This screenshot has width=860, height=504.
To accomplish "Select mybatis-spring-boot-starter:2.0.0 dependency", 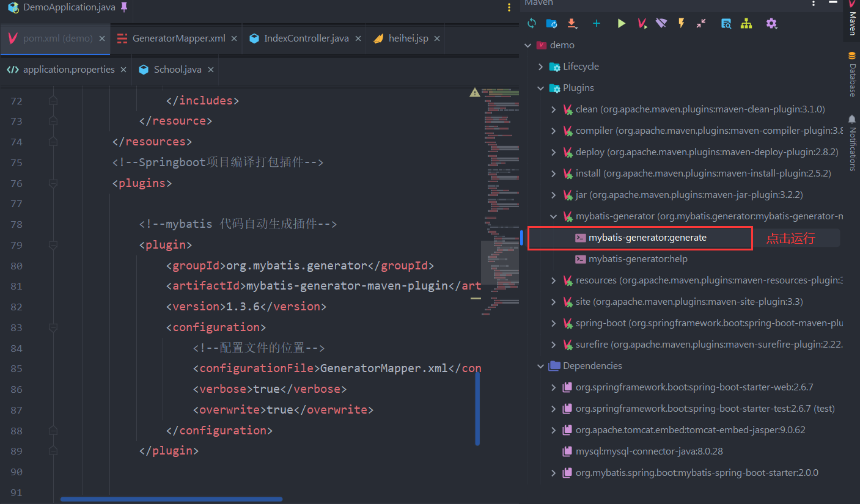I will coord(697,473).
